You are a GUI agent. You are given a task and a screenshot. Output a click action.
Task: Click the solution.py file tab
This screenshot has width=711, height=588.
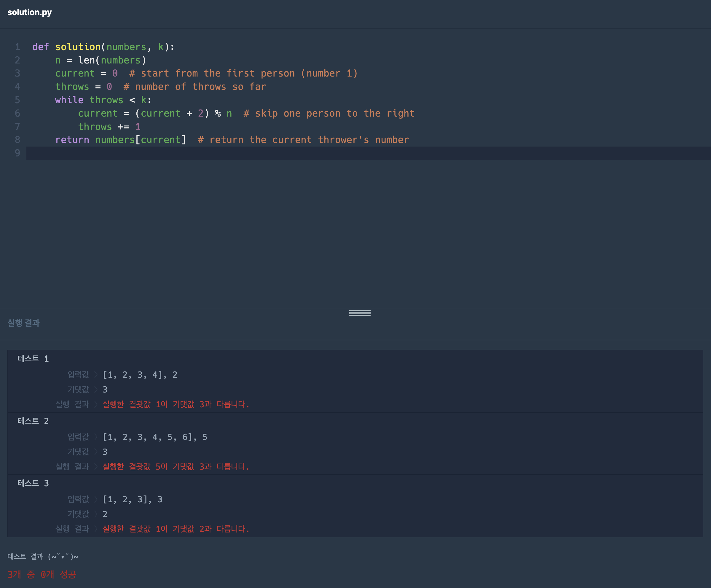tap(29, 12)
